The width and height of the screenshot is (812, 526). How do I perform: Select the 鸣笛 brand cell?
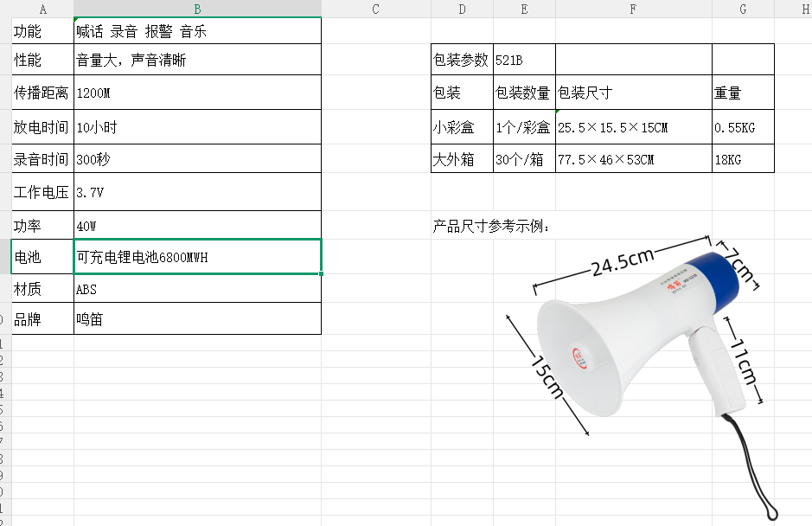197,318
